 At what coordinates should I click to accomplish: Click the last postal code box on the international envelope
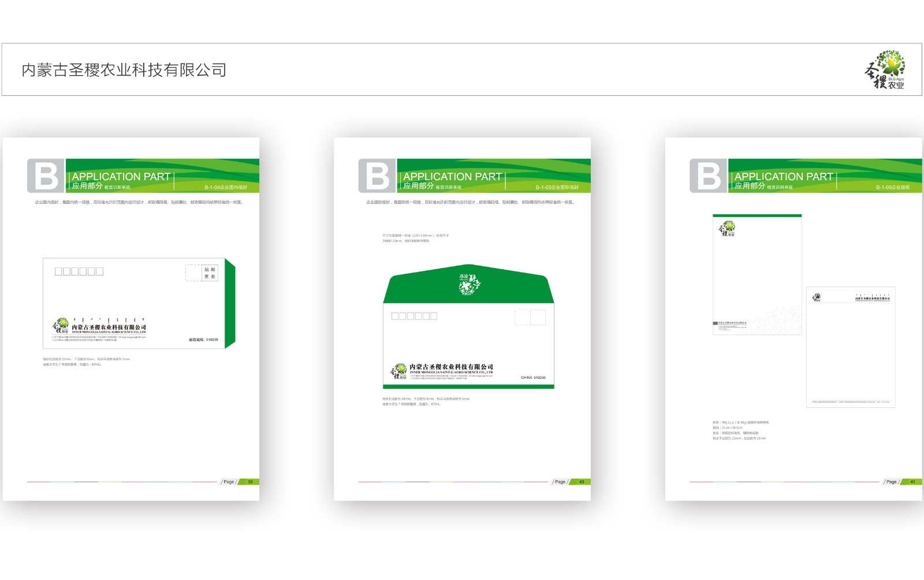click(434, 316)
